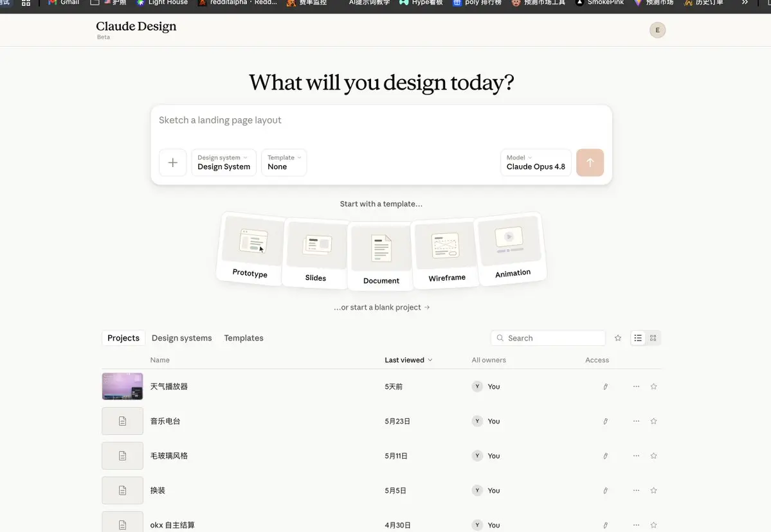Click edit access pencil icon for 音乐电台
Image resolution: width=771 pixels, height=532 pixels.
click(605, 421)
